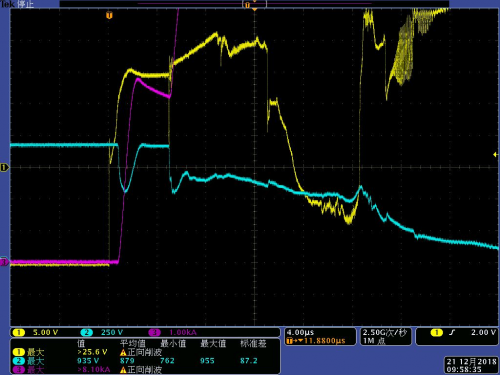Select the channel 3 ground reference marker
This screenshot has height=375, width=500.
pyautogui.click(x=4, y=262)
